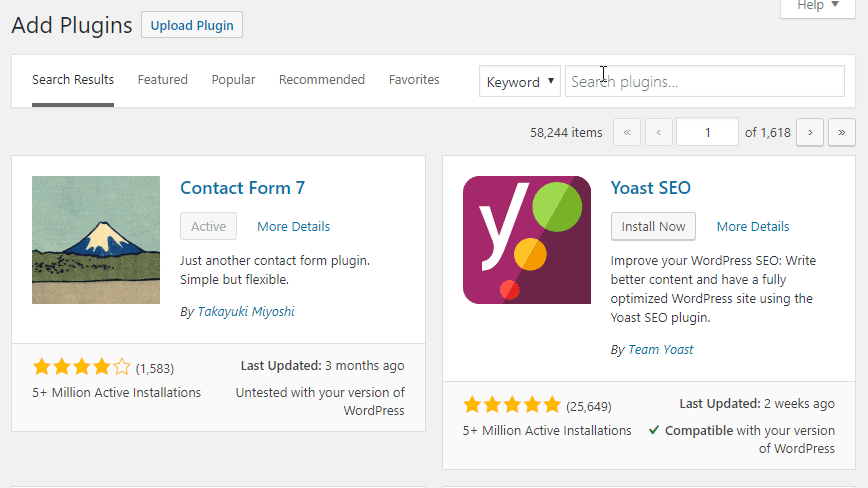This screenshot has width=868, height=488.
Task: Jump to the last results page arrow
Action: click(842, 132)
